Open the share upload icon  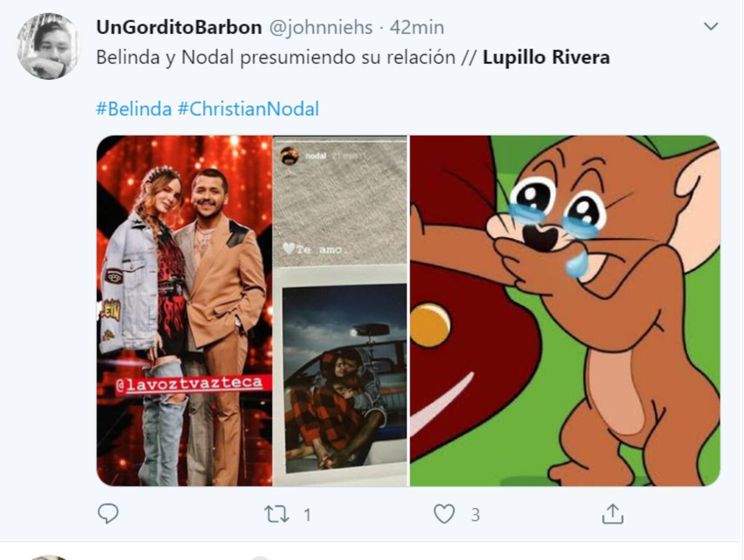[x=612, y=513]
